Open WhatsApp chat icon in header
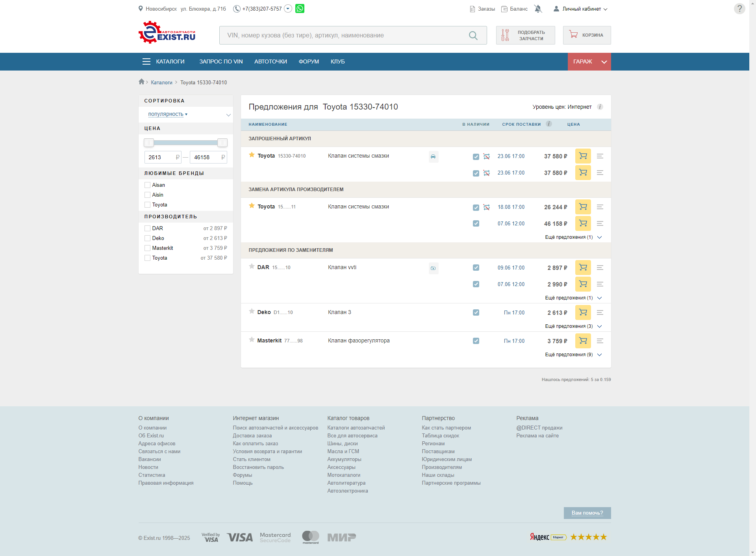This screenshot has height=556, width=756. [x=300, y=9]
